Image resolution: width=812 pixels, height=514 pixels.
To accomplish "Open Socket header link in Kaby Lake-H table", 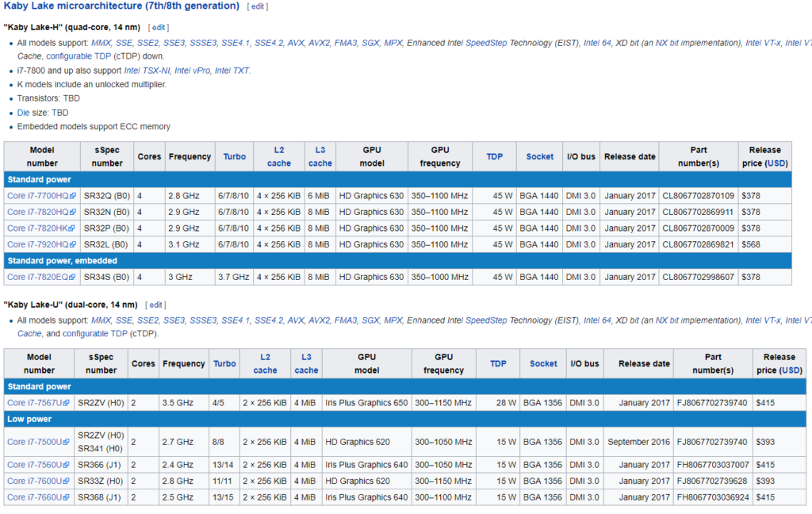I will tap(539, 156).
